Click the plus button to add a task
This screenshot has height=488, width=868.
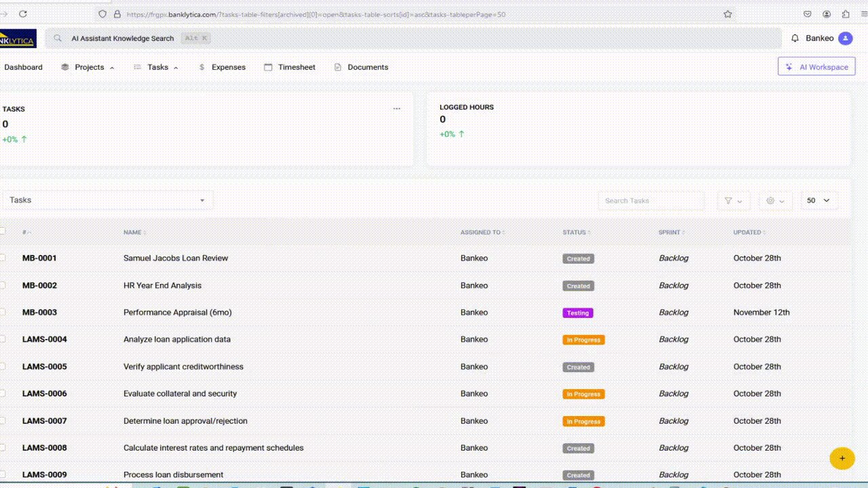(842, 458)
